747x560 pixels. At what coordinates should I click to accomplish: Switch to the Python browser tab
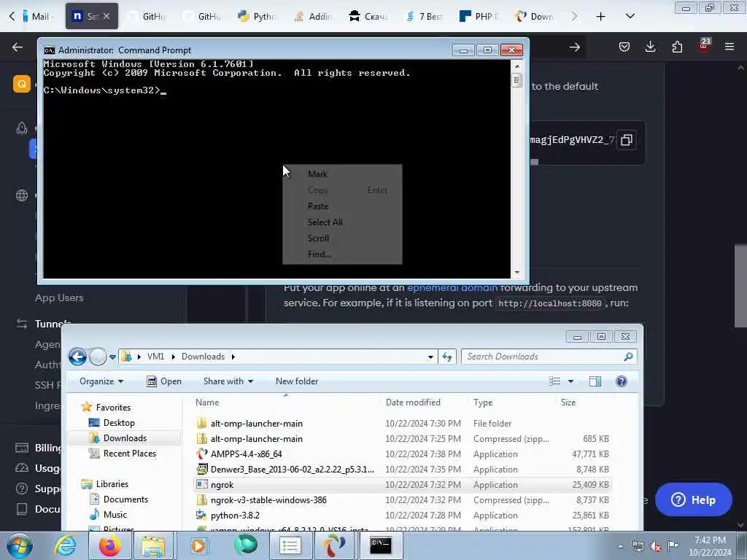[x=257, y=17]
